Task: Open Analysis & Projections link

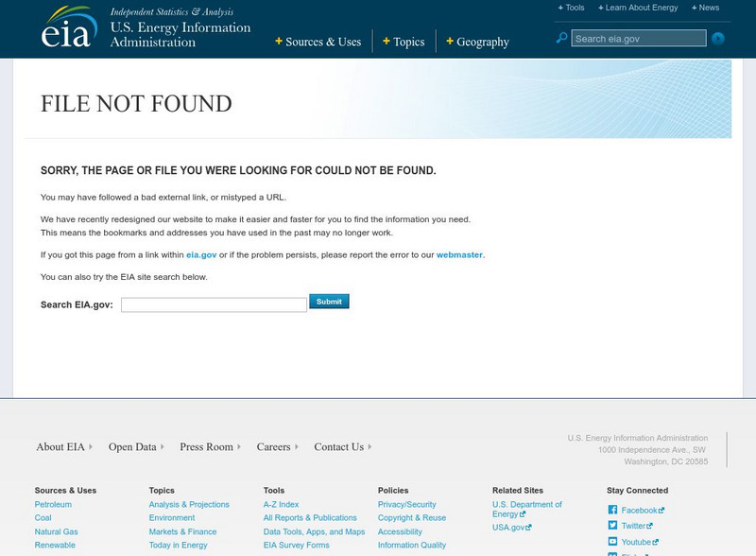Action: (189, 504)
